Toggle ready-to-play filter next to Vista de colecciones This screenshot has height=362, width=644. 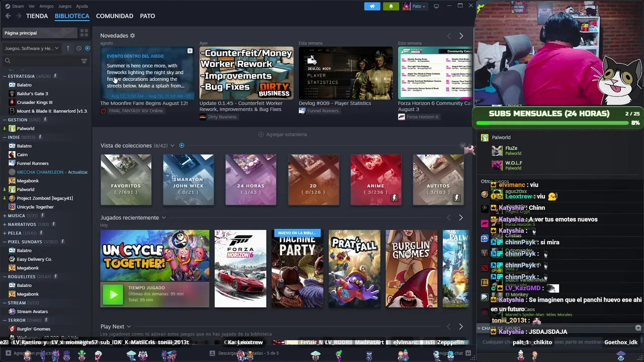pyautogui.click(x=182, y=146)
